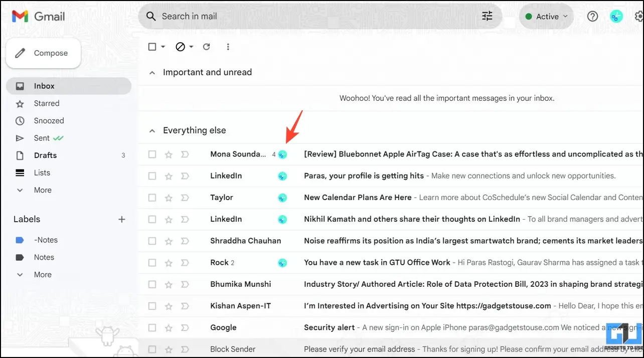Image resolution: width=644 pixels, height=358 pixels.
Task: Click the Gmail logo
Action: 39,16
